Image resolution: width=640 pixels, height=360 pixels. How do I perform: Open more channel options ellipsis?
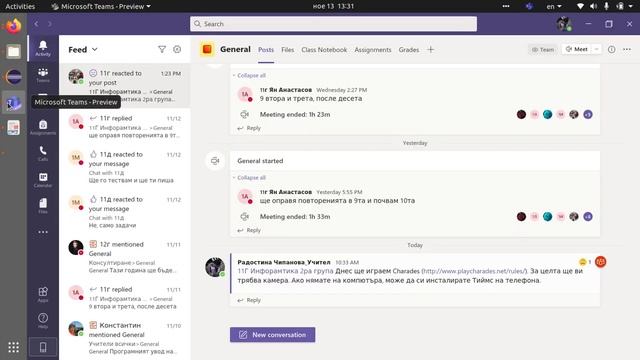(x=627, y=49)
